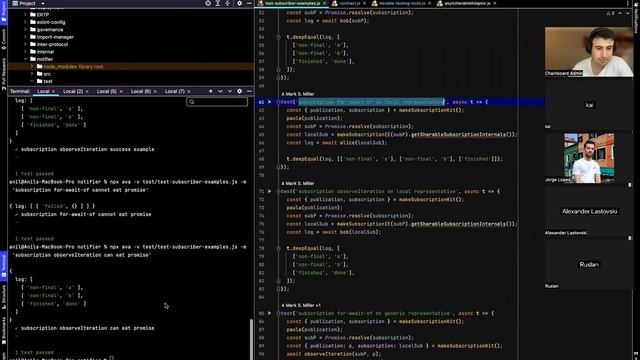640x360 pixels.
Task: Select the test folder in notifier
Action: pyautogui.click(x=48, y=81)
